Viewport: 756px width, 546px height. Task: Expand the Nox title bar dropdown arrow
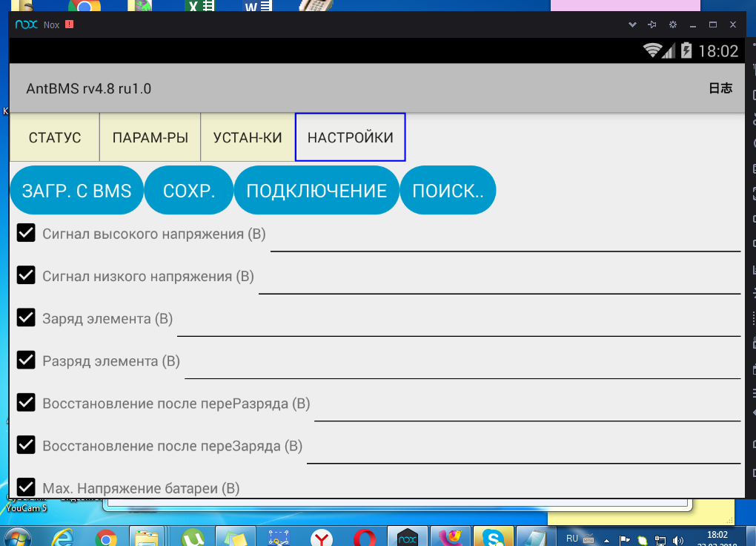(x=631, y=24)
